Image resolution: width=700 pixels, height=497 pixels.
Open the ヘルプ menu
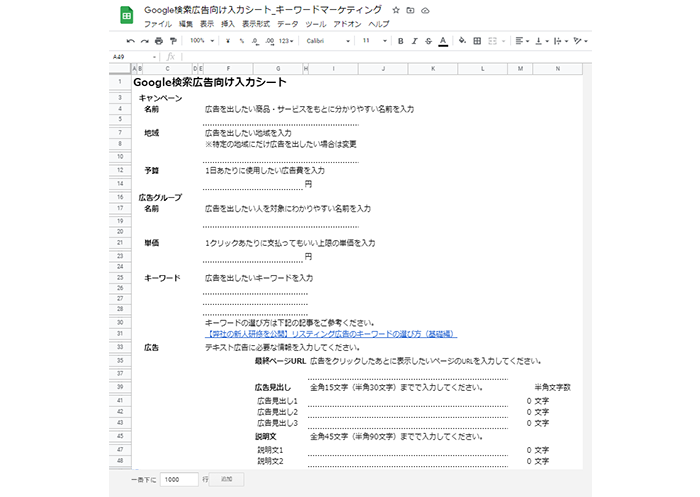click(x=379, y=24)
